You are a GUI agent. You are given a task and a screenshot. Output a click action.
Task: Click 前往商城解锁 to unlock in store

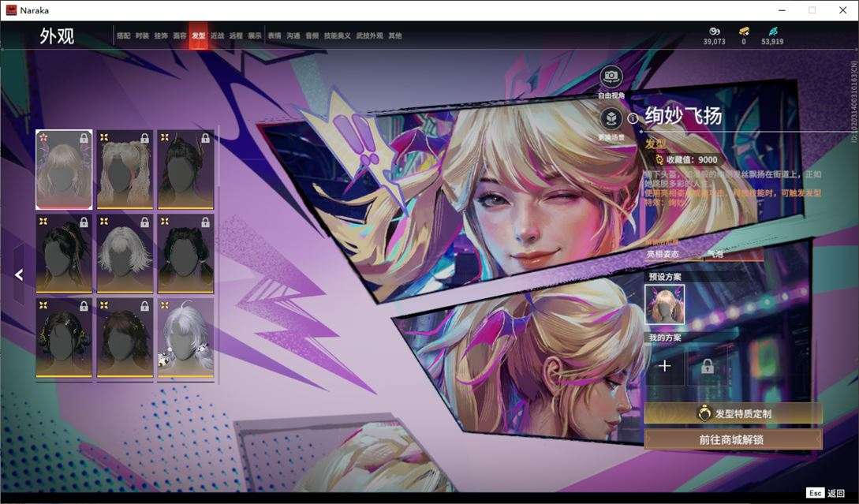pos(733,439)
